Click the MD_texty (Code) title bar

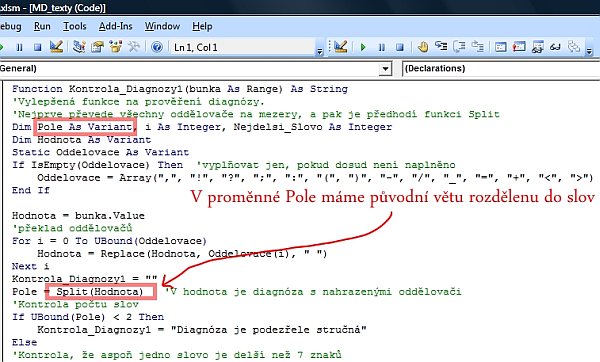point(300,7)
